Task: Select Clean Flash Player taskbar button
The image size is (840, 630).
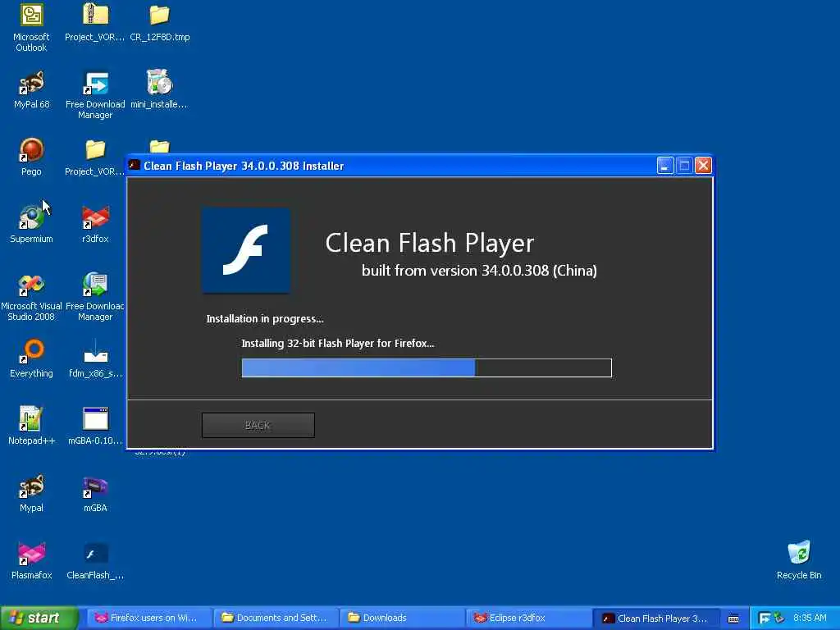Action: [x=655, y=619]
